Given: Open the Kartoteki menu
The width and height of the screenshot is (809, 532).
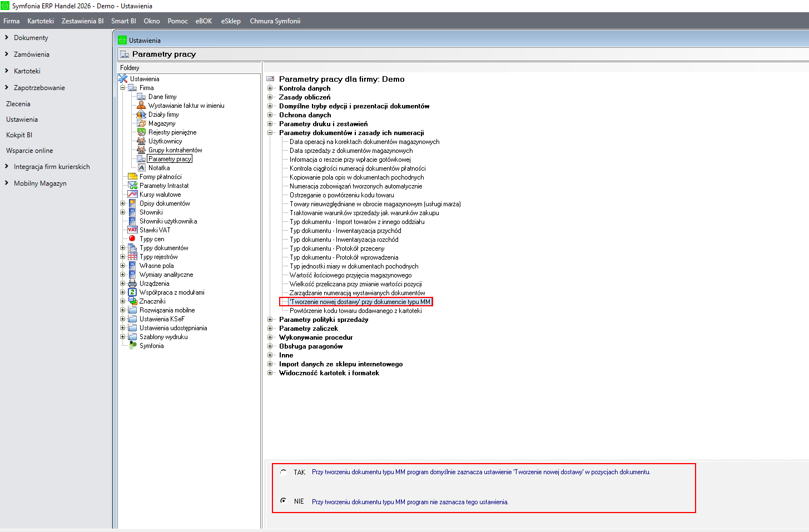Looking at the screenshot, I should pyautogui.click(x=41, y=21).
